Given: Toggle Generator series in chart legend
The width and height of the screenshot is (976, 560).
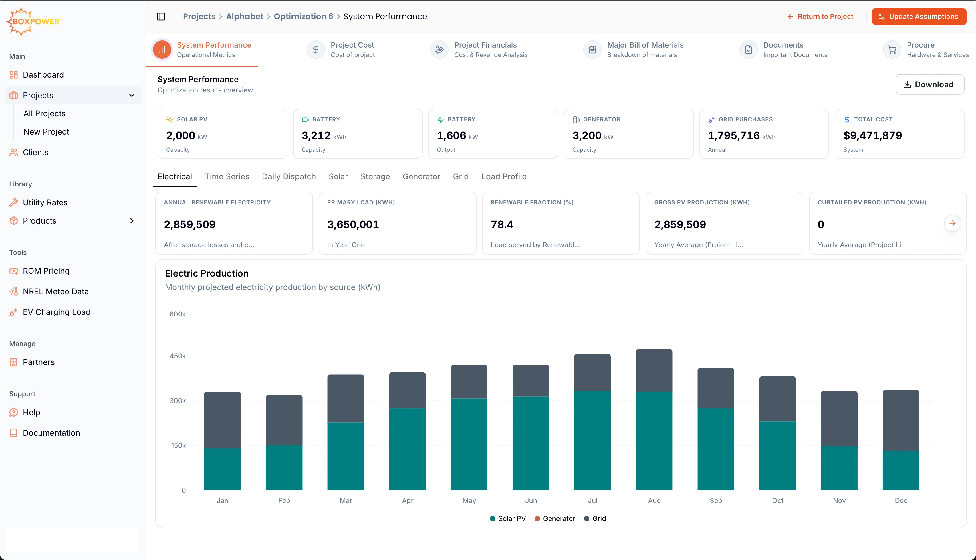Looking at the screenshot, I should coord(555,519).
